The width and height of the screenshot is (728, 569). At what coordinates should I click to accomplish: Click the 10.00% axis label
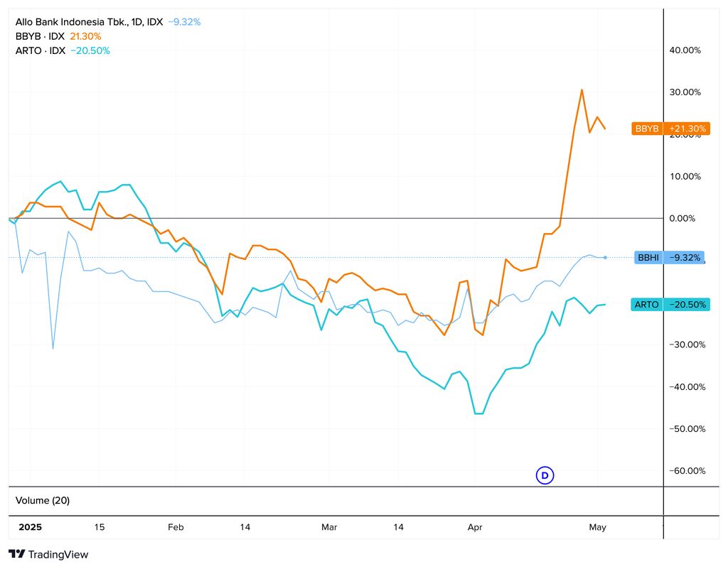[685, 176]
